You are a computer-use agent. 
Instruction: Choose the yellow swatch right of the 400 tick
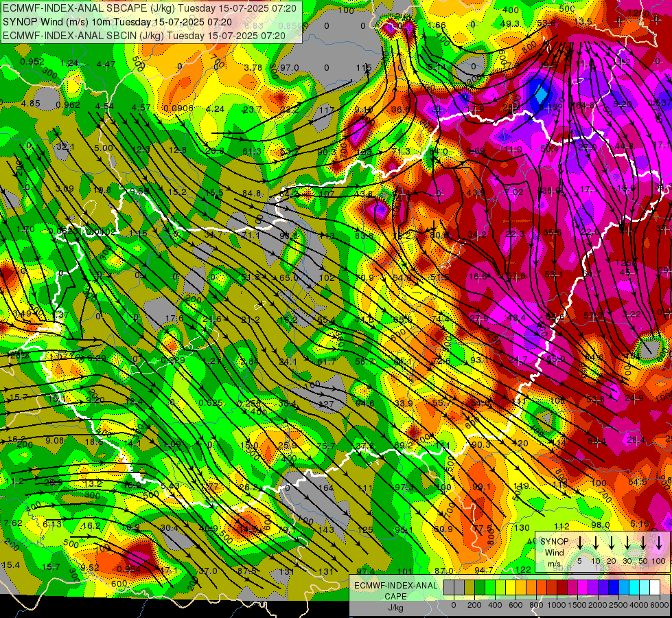click(x=511, y=588)
